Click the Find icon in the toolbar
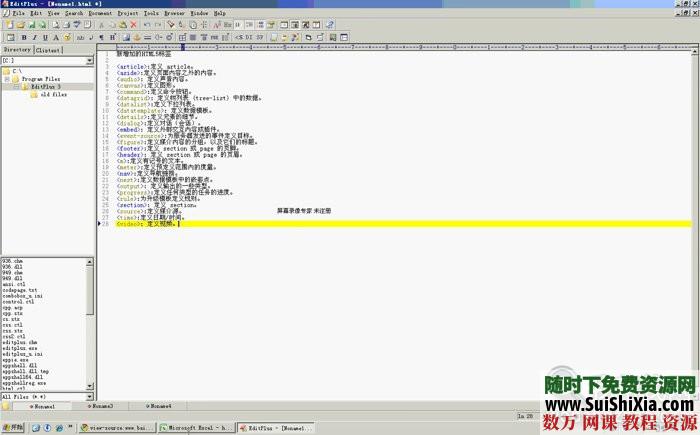 (171, 25)
